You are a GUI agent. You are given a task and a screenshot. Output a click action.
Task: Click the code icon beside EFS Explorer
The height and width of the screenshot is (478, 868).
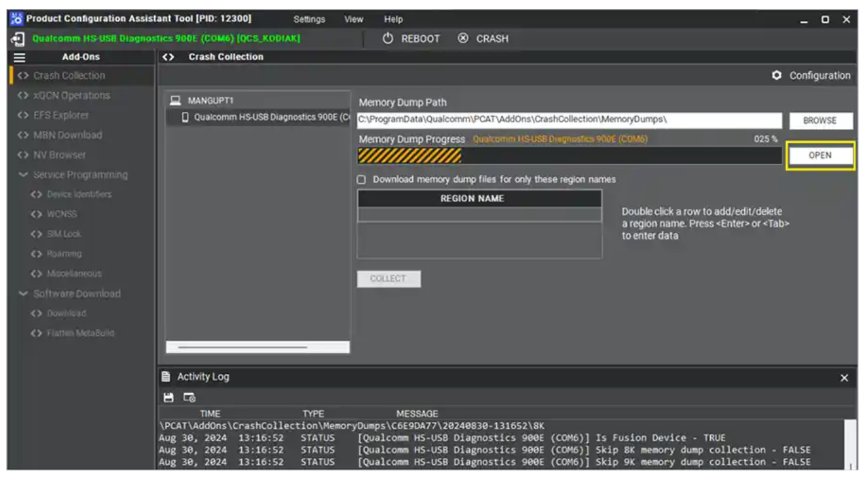tap(23, 116)
